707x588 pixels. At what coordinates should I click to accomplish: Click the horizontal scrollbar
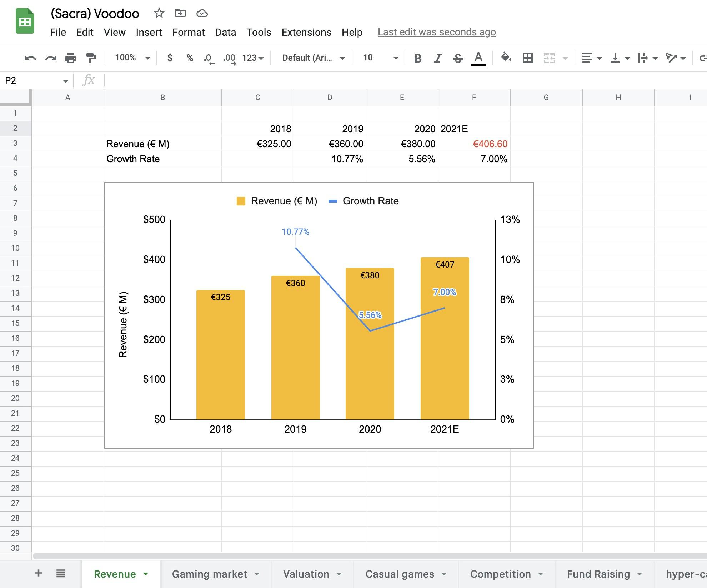(370, 556)
